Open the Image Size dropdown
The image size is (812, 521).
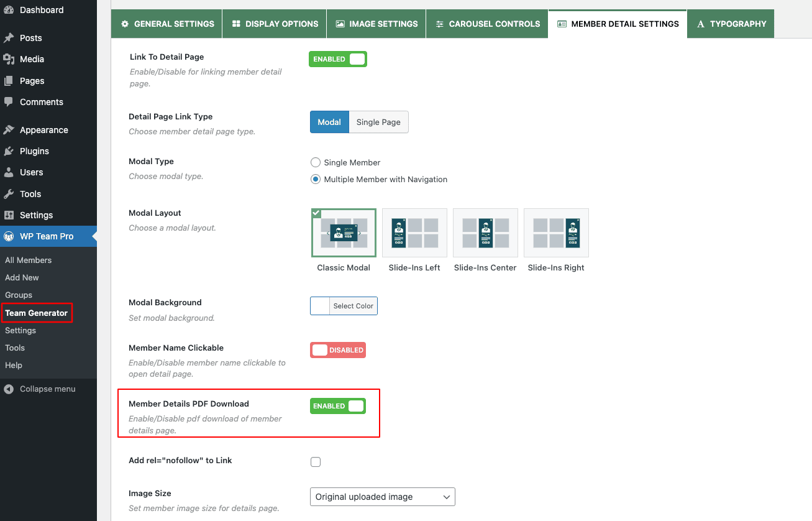coord(383,497)
